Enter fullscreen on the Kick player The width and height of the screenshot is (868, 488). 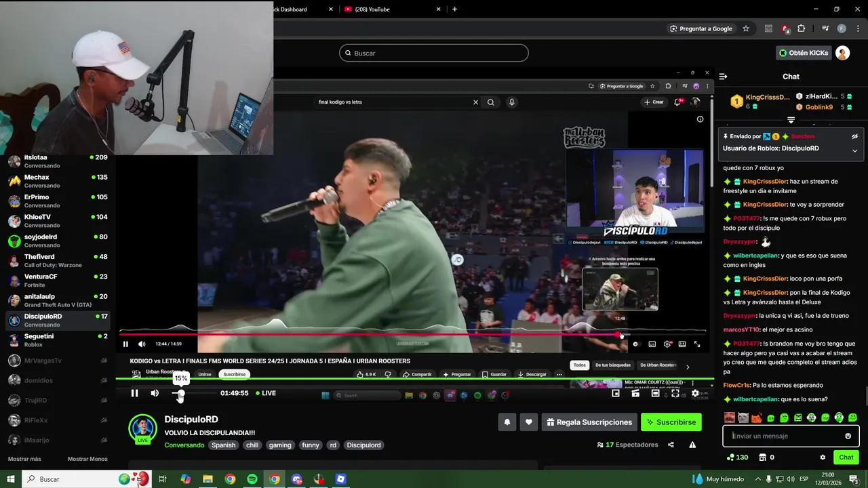click(675, 393)
